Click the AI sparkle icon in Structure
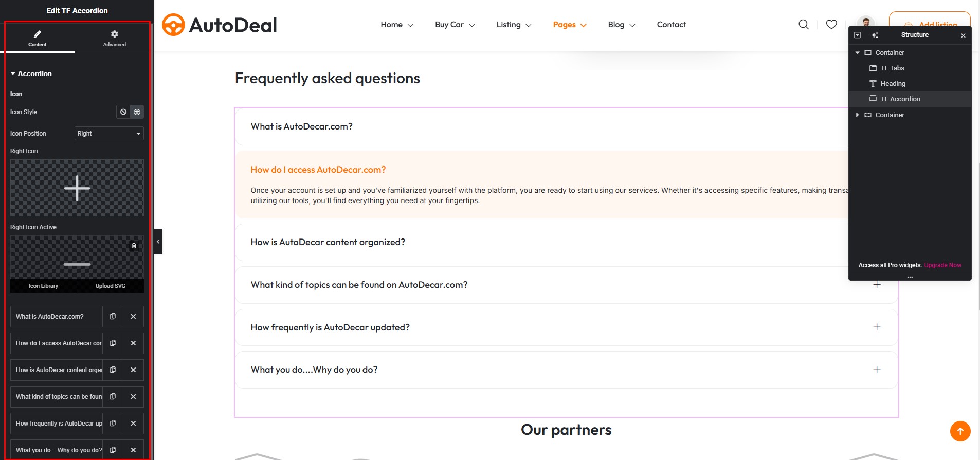Viewport: 980px width, 460px height. [875, 35]
